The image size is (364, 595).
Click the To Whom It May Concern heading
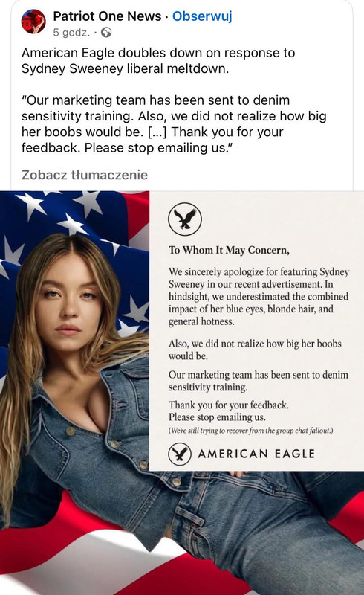(x=229, y=250)
